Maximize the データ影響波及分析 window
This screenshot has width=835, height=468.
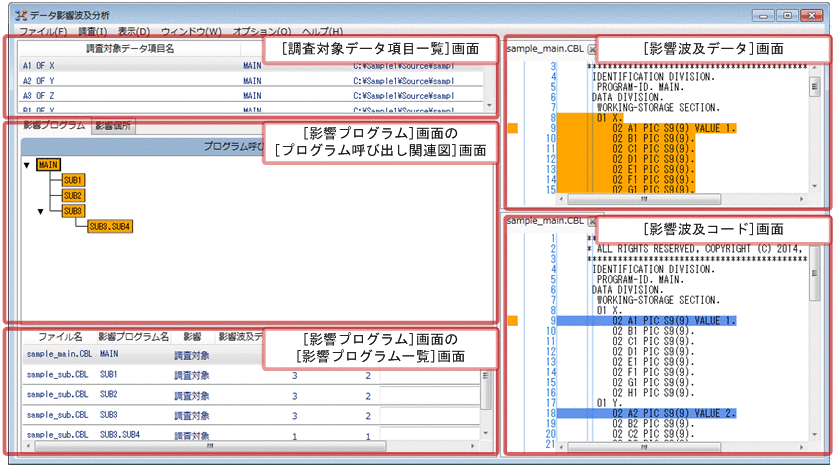coord(787,15)
